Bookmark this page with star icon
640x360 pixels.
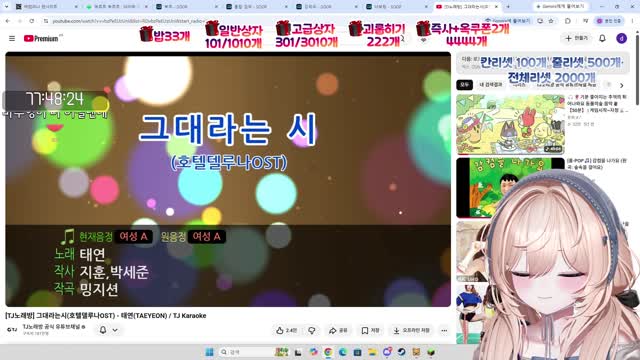pyautogui.click(x=551, y=20)
